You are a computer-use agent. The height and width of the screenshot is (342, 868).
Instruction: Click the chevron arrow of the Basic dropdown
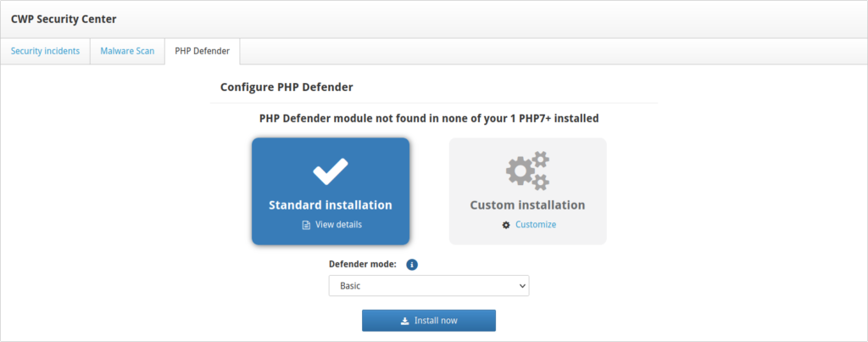point(520,286)
